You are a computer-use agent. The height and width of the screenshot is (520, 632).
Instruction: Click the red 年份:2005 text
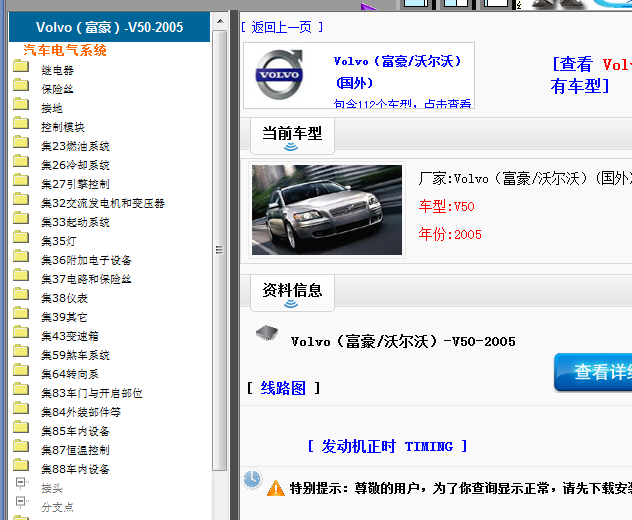coord(450,234)
